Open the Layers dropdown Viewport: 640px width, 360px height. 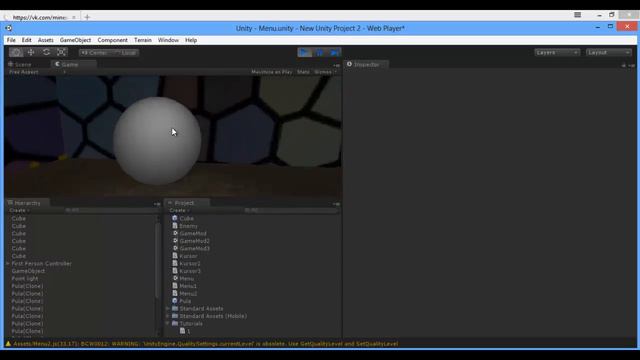(x=557, y=52)
